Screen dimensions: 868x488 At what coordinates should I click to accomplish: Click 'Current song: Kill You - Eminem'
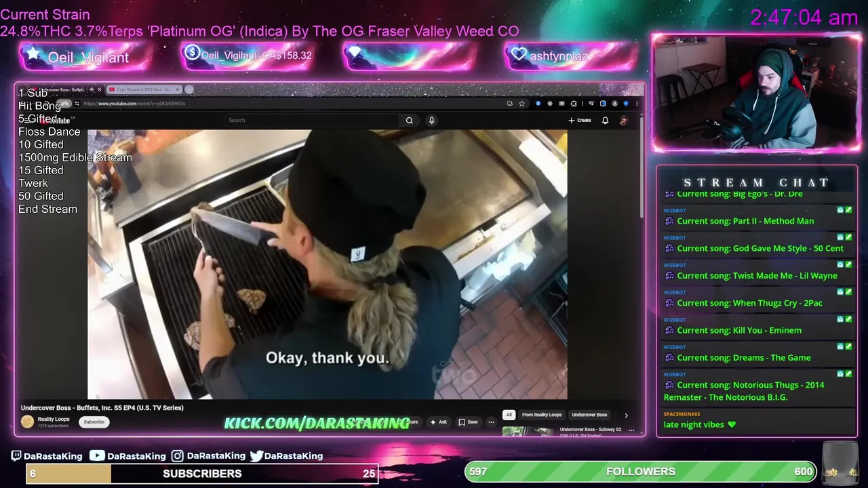pyautogui.click(x=739, y=330)
